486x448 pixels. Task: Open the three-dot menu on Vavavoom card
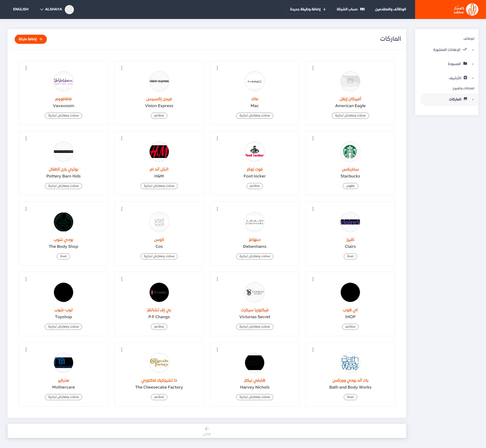[x=26, y=68]
